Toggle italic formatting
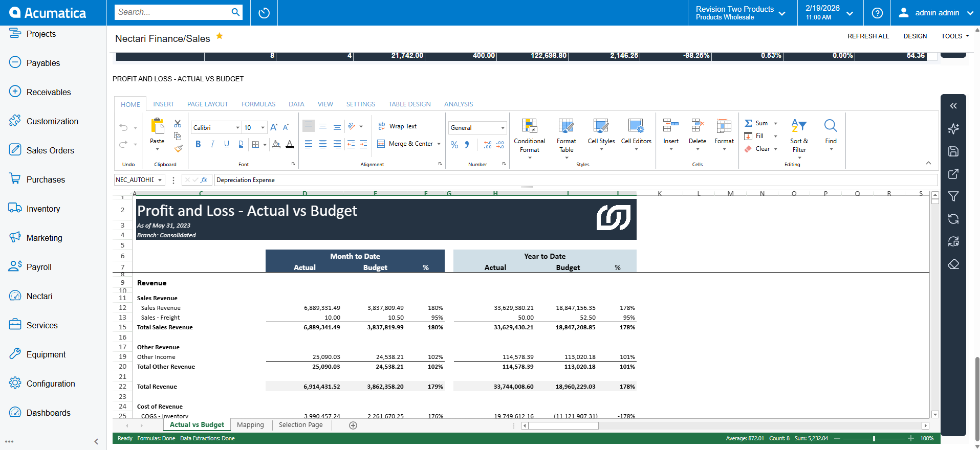The height and width of the screenshot is (450, 980). click(212, 145)
